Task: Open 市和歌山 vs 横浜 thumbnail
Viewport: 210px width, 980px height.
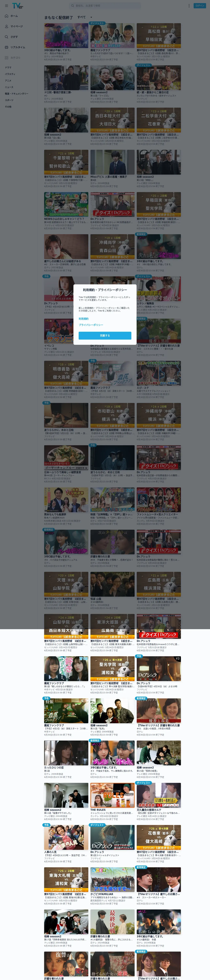Action: (112, 415)
